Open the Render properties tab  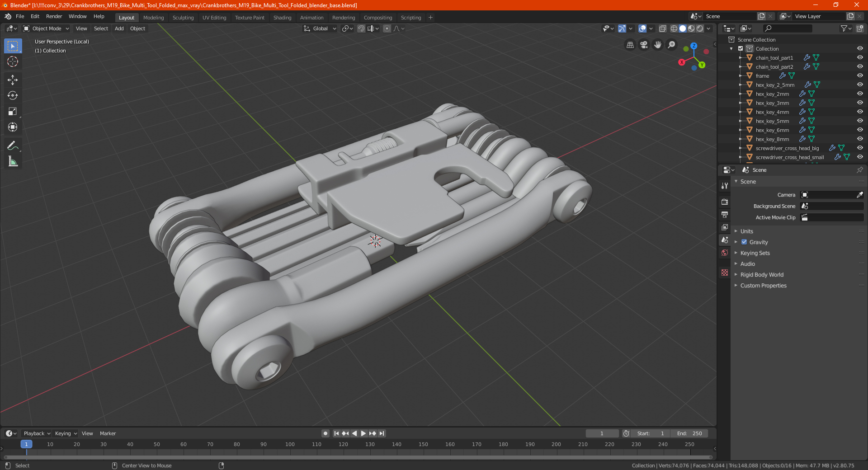[x=725, y=202]
